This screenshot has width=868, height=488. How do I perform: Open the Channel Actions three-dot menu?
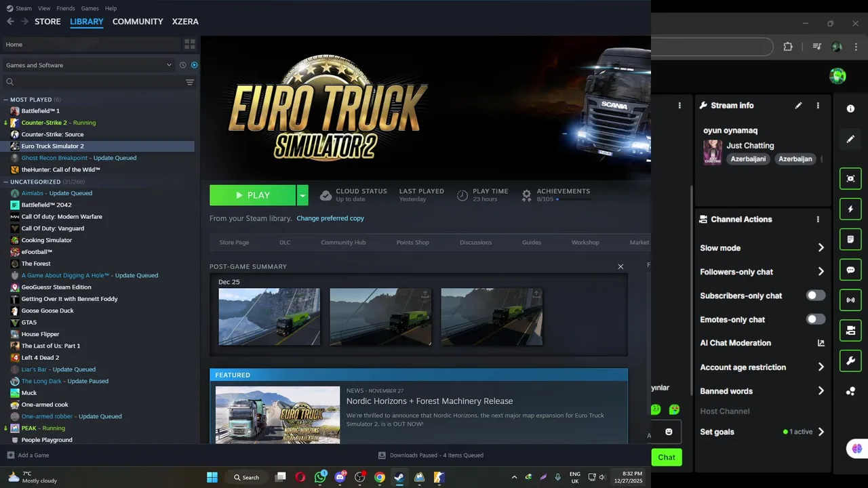[x=818, y=220]
